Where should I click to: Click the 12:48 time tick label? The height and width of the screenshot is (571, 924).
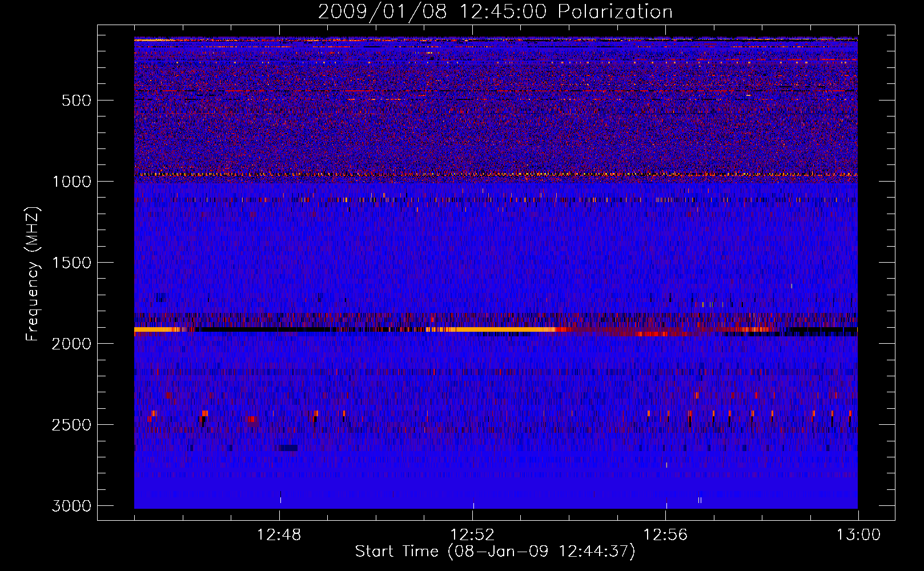[x=279, y=535]
